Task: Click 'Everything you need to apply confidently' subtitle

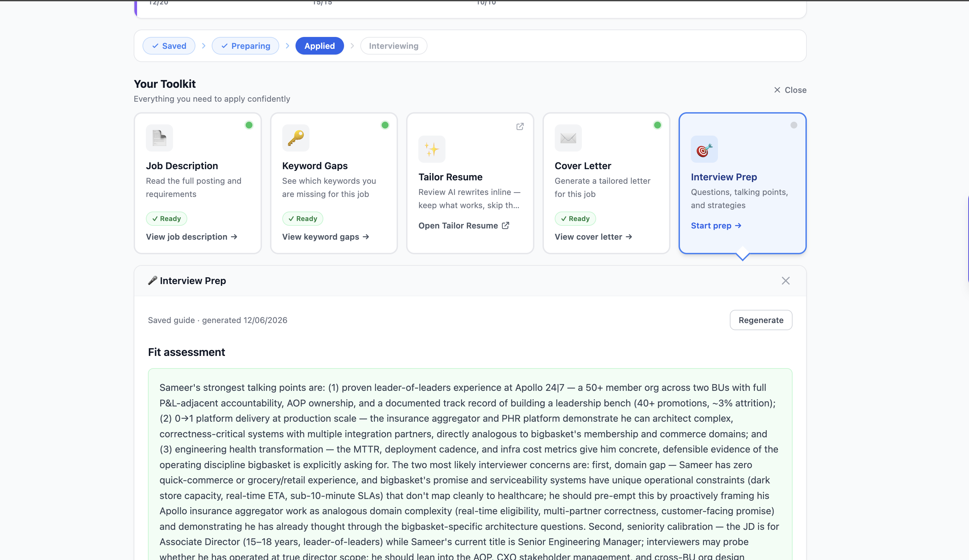Action: coord(212,99)
